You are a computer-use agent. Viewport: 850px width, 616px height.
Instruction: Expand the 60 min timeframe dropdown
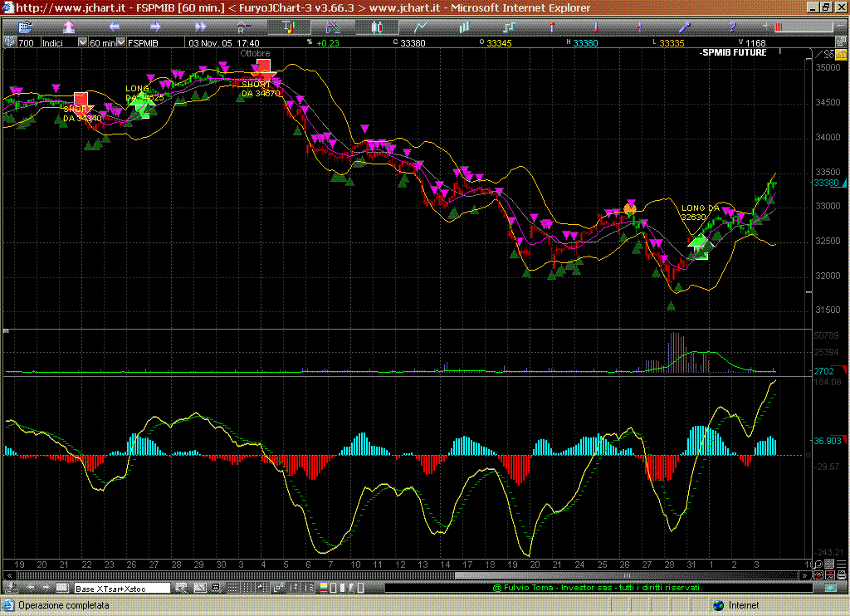tap(119, 42)
